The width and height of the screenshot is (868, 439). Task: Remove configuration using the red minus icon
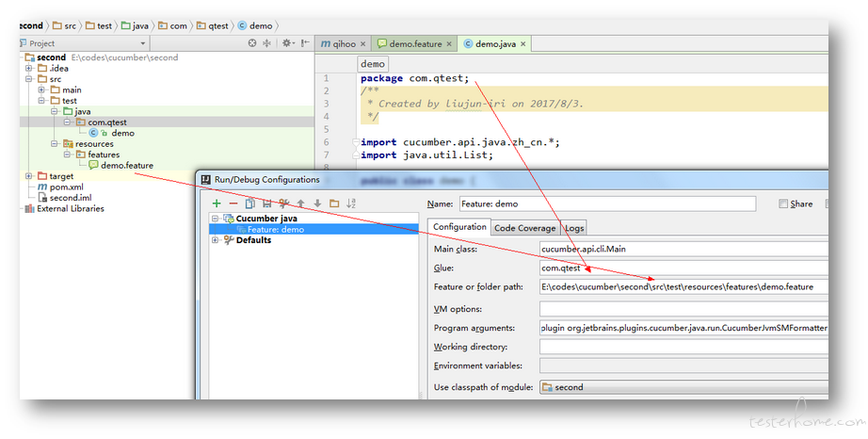click(233, 203)
